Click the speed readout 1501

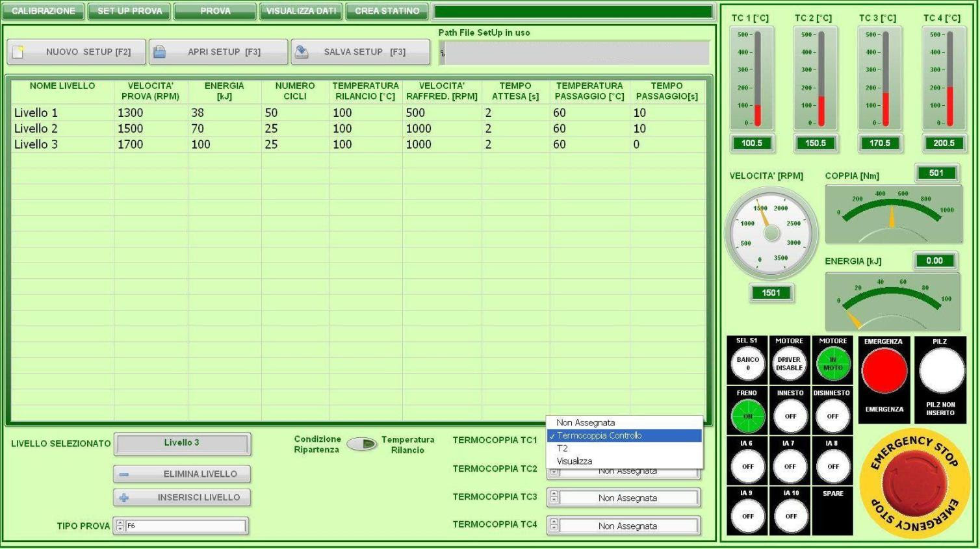(x=771, y=293)
